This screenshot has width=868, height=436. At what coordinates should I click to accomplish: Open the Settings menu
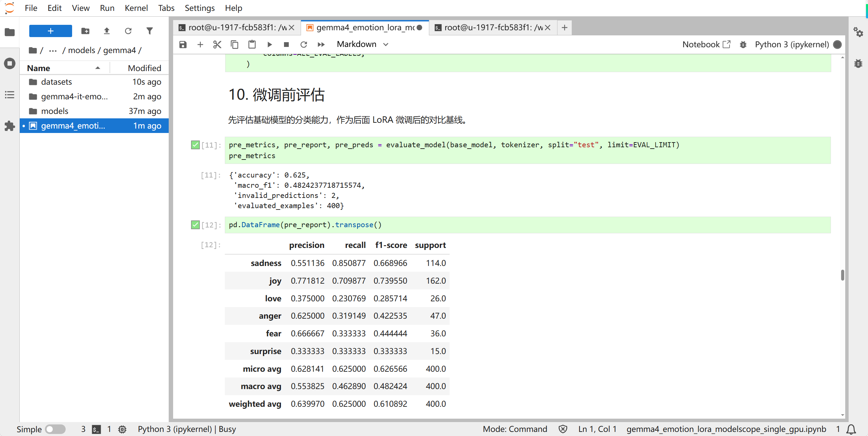coord(200,8)
